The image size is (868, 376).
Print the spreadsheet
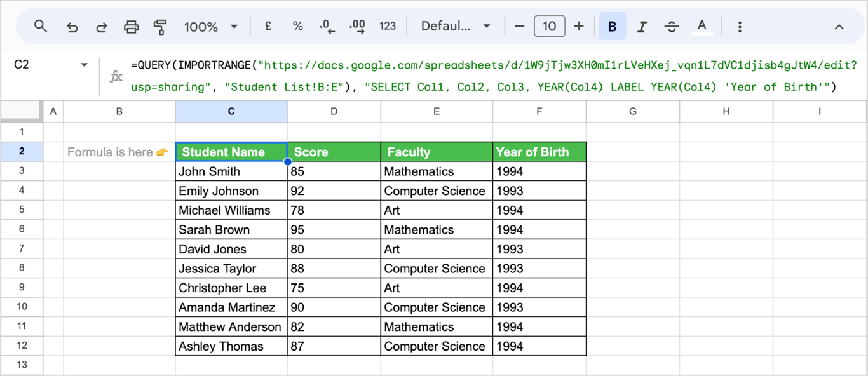coord(132,27)
